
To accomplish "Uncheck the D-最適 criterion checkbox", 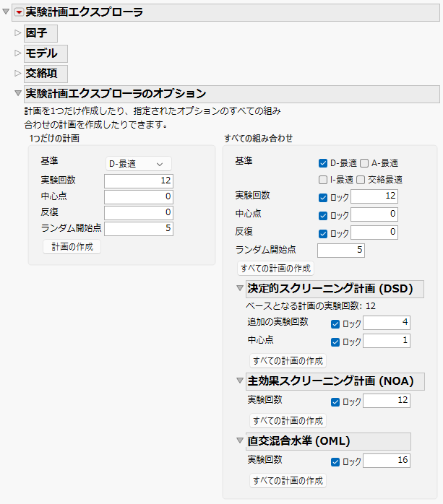I will click(323, 163).
